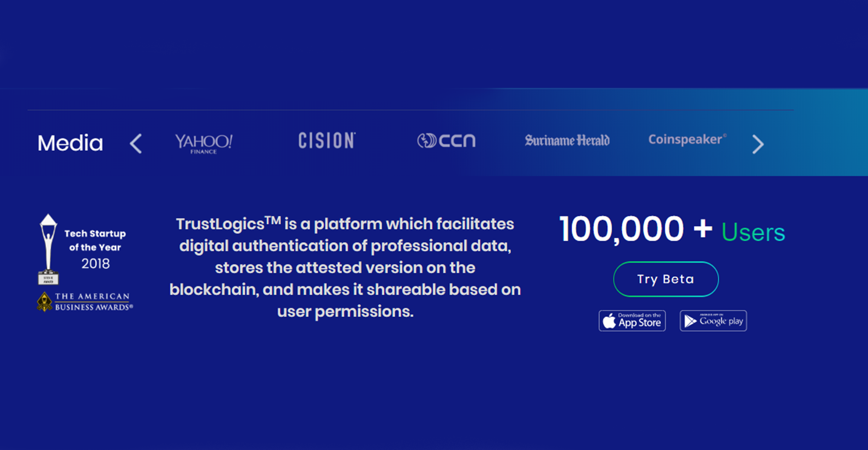
Task: Click the Try Beta button
Action: point(666,279)
